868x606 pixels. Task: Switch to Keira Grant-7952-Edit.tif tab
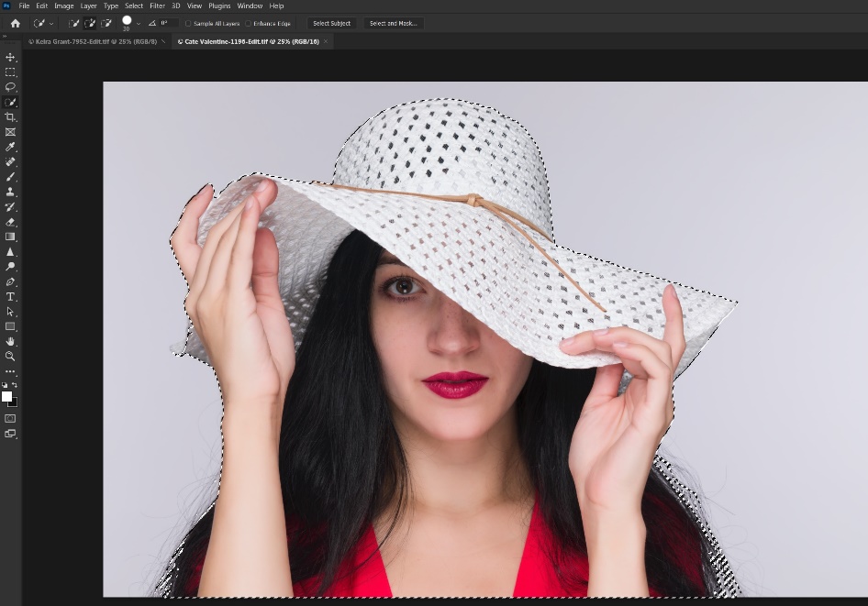tap(92, 41)
